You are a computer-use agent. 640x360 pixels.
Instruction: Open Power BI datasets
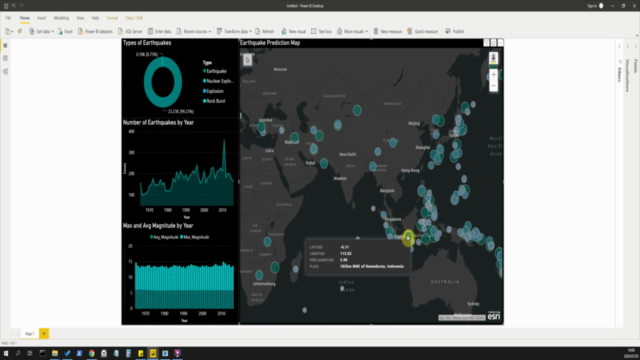(x=95, y=31)
